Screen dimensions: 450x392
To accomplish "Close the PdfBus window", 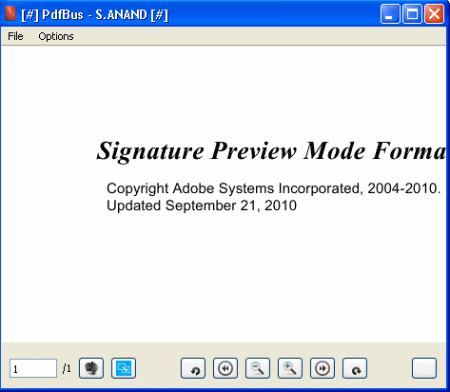I will click(434, 14).
